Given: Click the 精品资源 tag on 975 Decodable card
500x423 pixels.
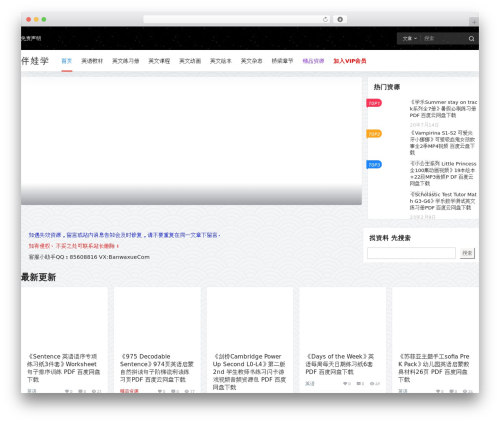Looking at the screenshot, I should [129, 391].
